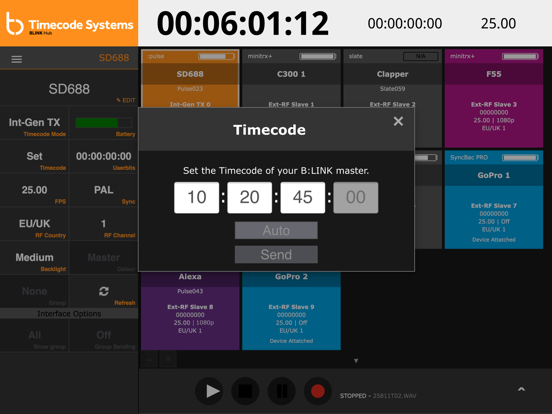The width and height of the screenshot is (552, 414).
Task: Click the minutes field showing 20
Action: pos(250,197)
